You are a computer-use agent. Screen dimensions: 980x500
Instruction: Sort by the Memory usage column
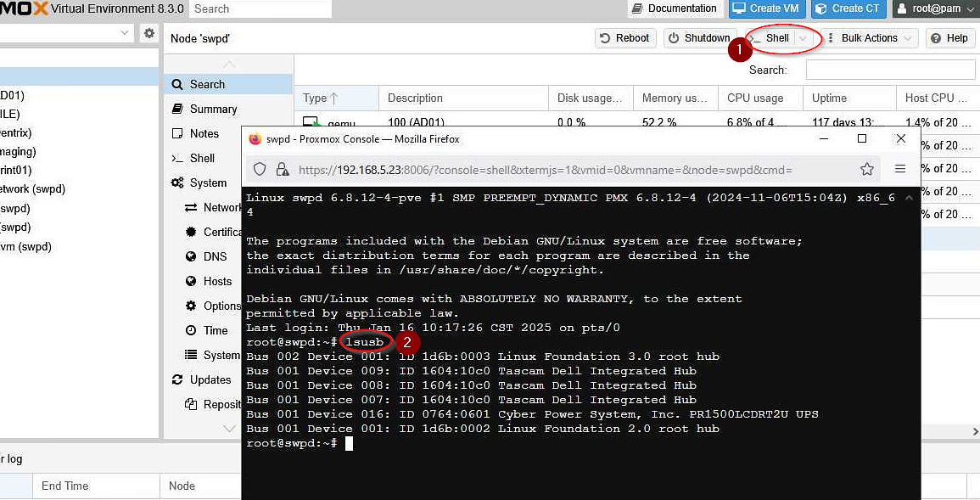click(x=675, y=98)
